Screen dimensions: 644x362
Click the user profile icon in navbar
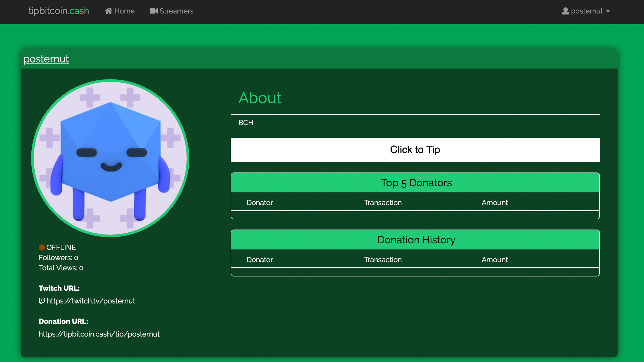coord(565,11)
